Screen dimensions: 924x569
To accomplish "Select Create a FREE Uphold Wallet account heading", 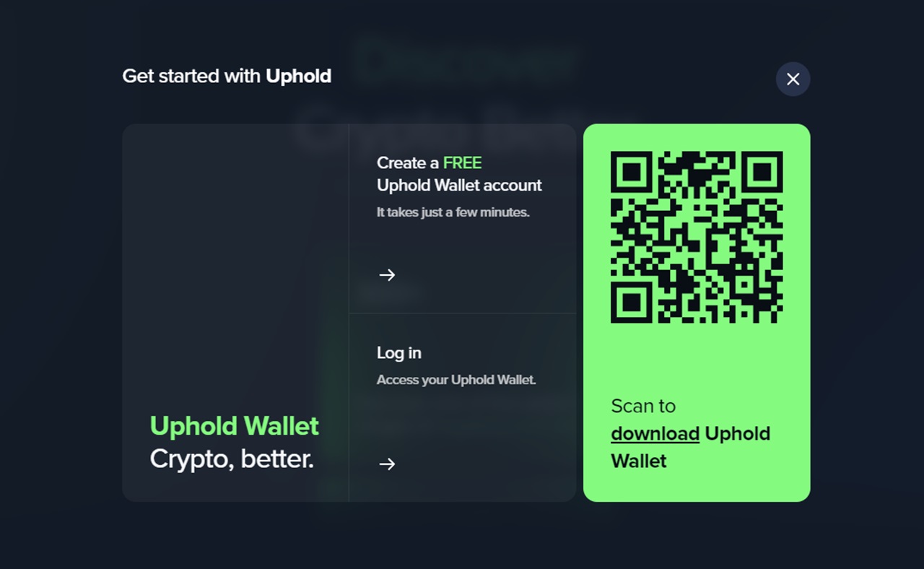I will coord(459,174).
